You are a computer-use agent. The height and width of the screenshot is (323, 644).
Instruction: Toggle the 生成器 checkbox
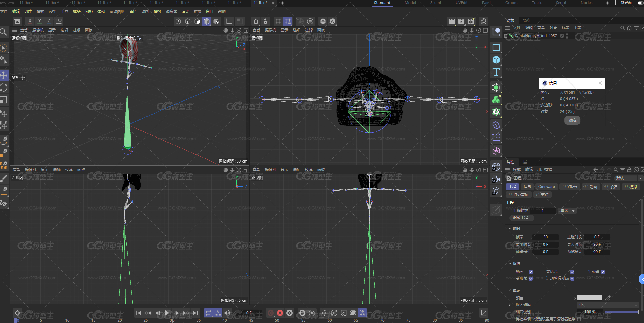[x=603, y=272]
